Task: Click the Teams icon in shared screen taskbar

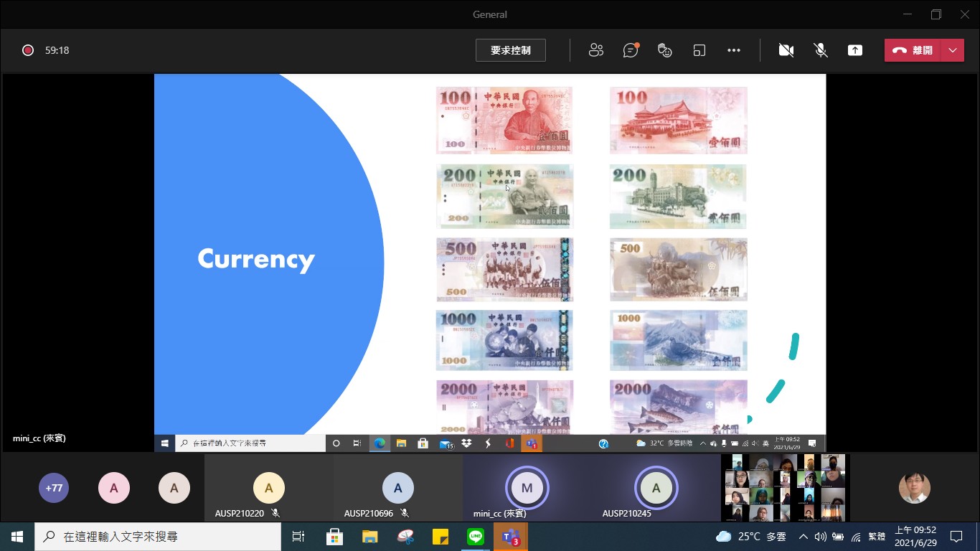Action: [532, 443]
